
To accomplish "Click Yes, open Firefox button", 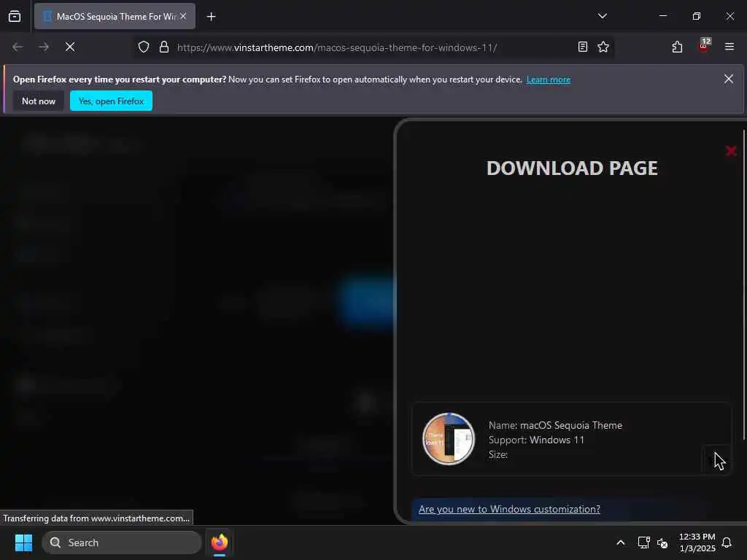I will tap(111, 101).
